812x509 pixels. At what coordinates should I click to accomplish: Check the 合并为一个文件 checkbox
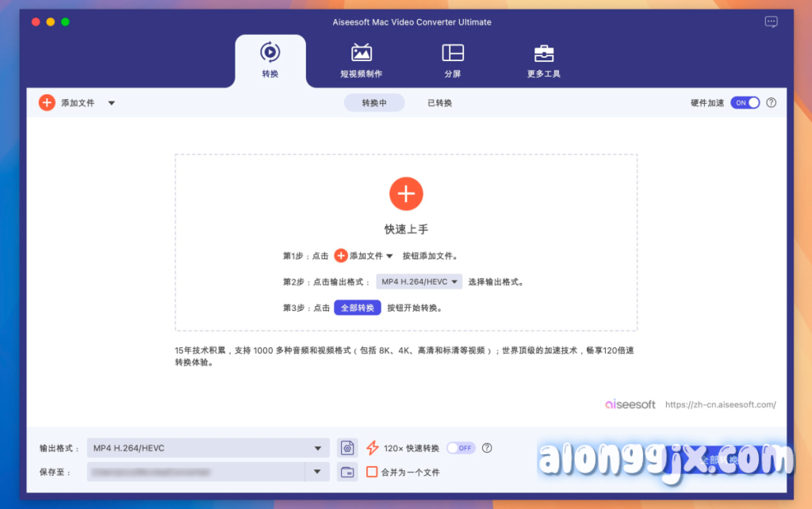[x=371, y=473]
